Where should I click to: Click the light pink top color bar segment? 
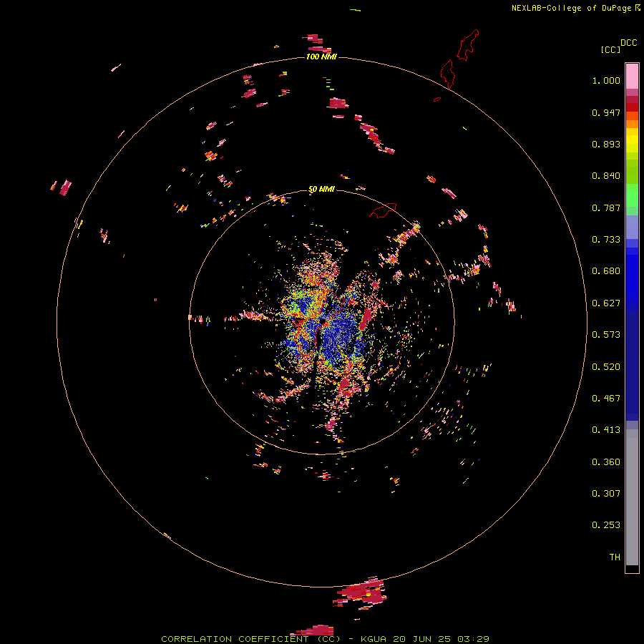click(632, 76)
